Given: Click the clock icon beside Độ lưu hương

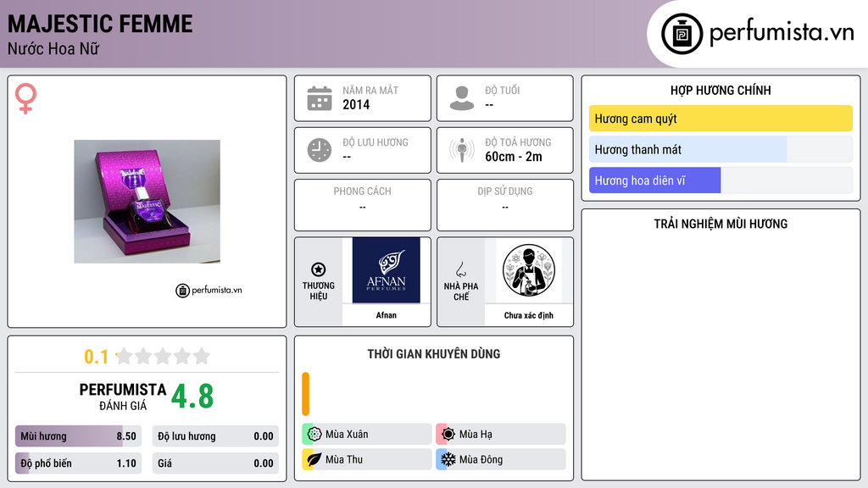Looking at the screenshot, I should click(320, 150).
